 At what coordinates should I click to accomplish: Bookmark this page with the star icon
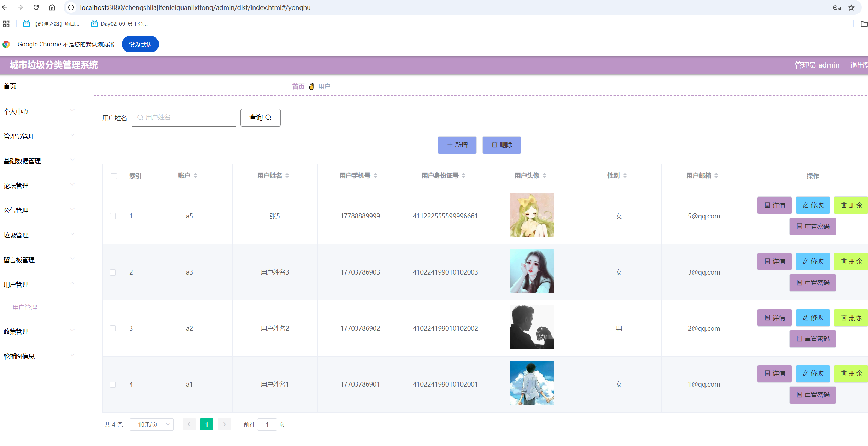click(851, 7)
